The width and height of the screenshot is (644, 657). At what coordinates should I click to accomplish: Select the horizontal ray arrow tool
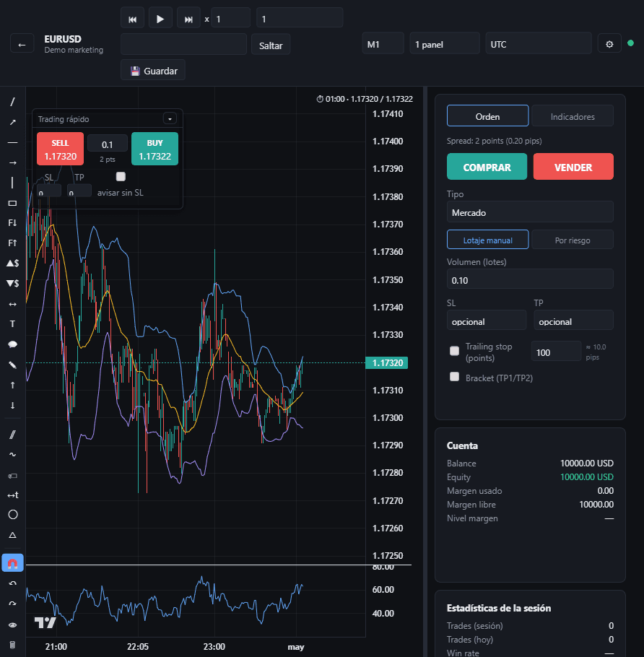pyautogui.click(x=12, y=162)
